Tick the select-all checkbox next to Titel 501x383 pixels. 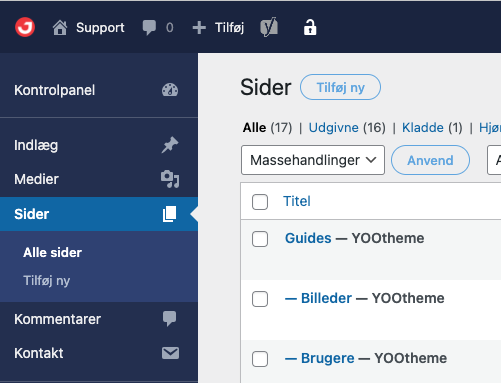[260, 202]
